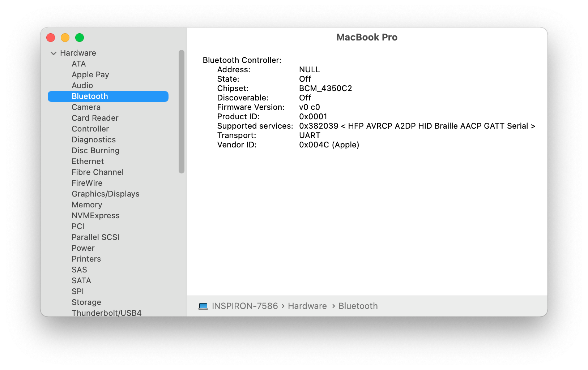588x370 pixels.
Task: Open the Ethernet hardware category
Action: [x=88, y=161]
